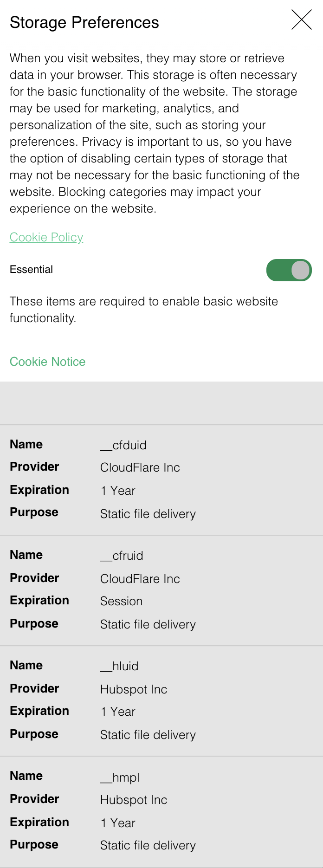Collapse the Cookie Notice section
Viewport: 323px width, 868px height.
[47, 362]
